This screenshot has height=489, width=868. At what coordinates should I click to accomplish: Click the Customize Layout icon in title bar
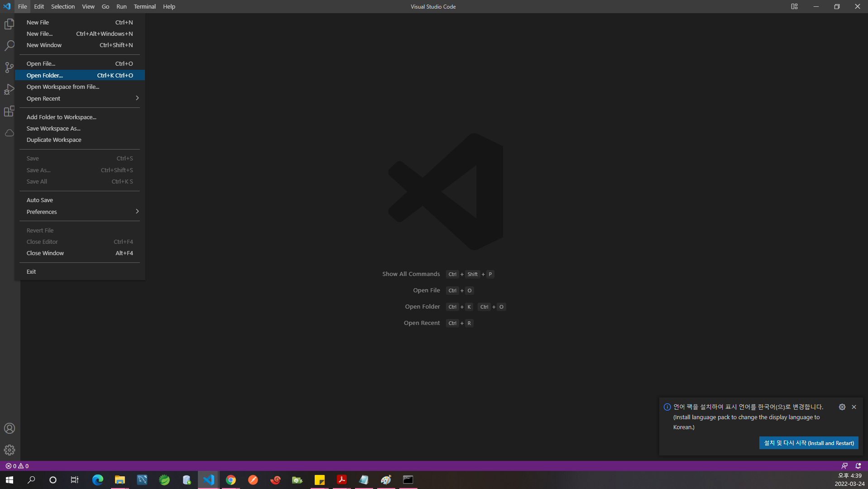pos(794,6)
